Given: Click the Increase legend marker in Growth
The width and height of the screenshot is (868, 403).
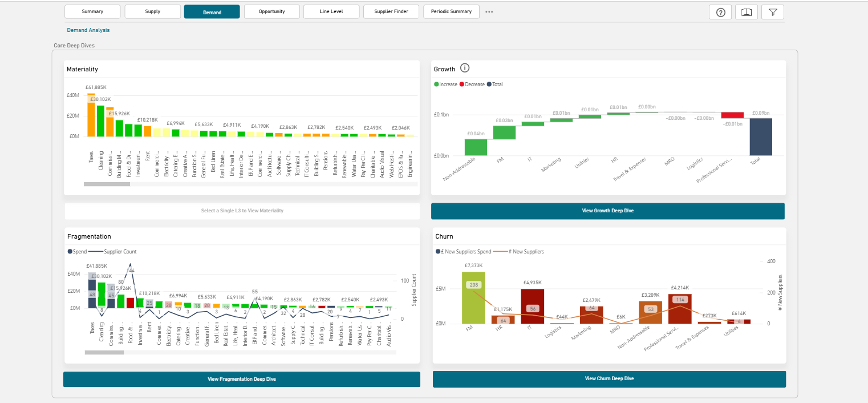Looking at the screenshot, I should click(437, 84).
